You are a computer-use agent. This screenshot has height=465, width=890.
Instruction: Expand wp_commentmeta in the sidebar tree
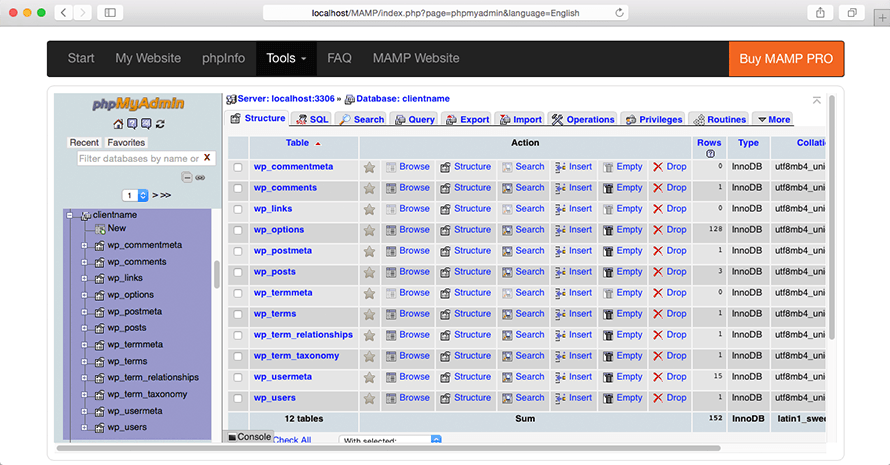pos(84,246)
